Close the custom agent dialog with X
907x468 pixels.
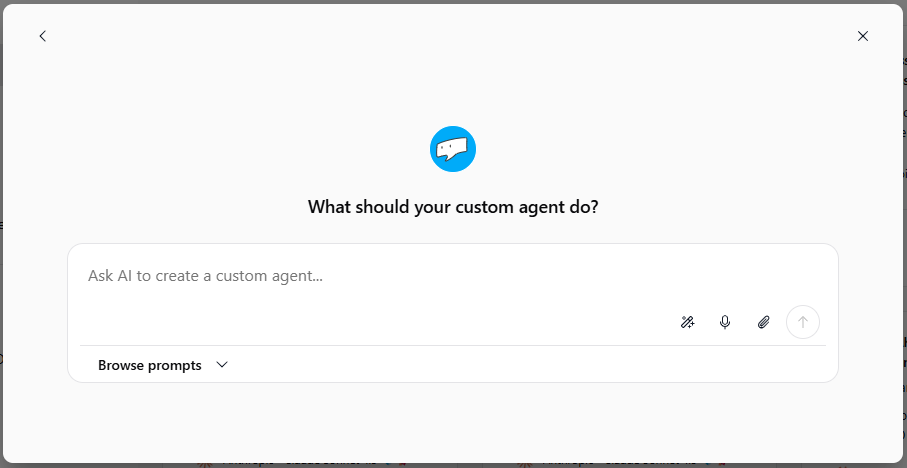tap(862, 36)
